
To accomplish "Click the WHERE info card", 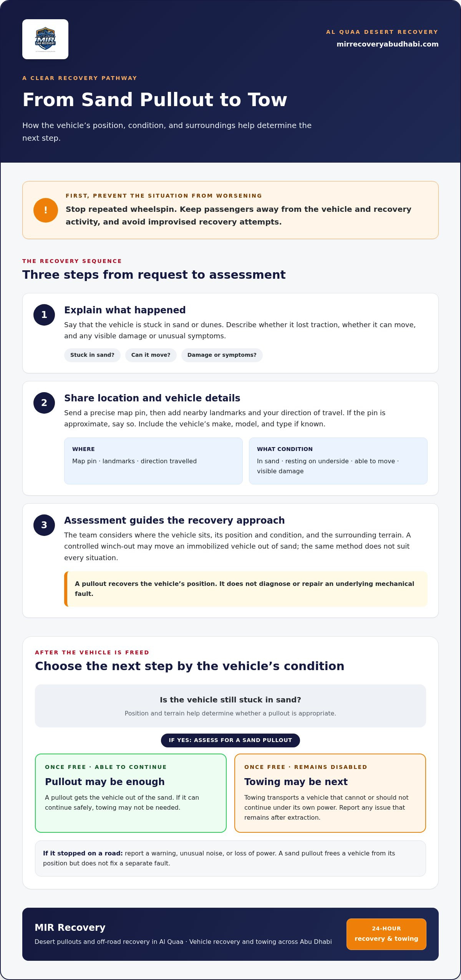I will pos(153,461).
